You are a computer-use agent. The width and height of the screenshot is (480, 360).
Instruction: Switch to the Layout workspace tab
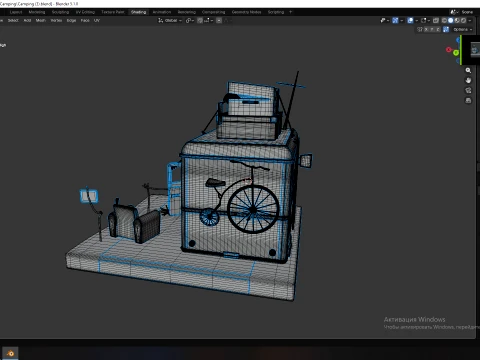coord(16,12)
